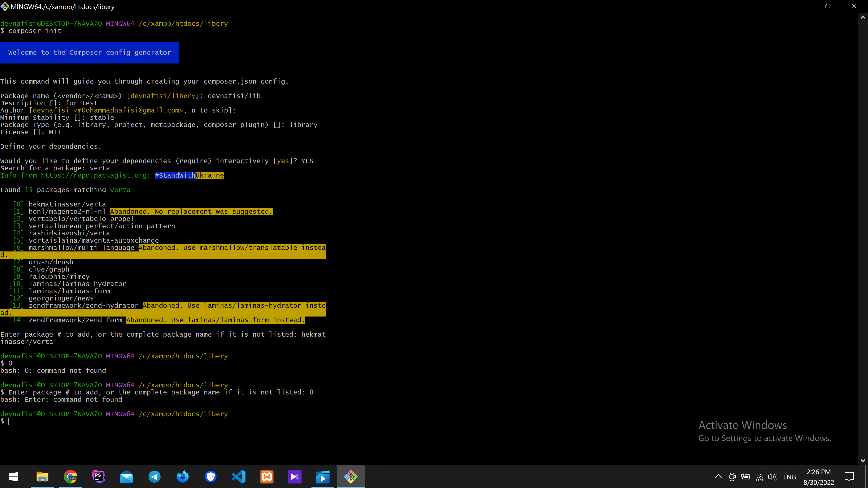The width and height of the screenshot is (868, 488).
Task: Click "[8] clue/graph" package row
Action: pos(41,269)
